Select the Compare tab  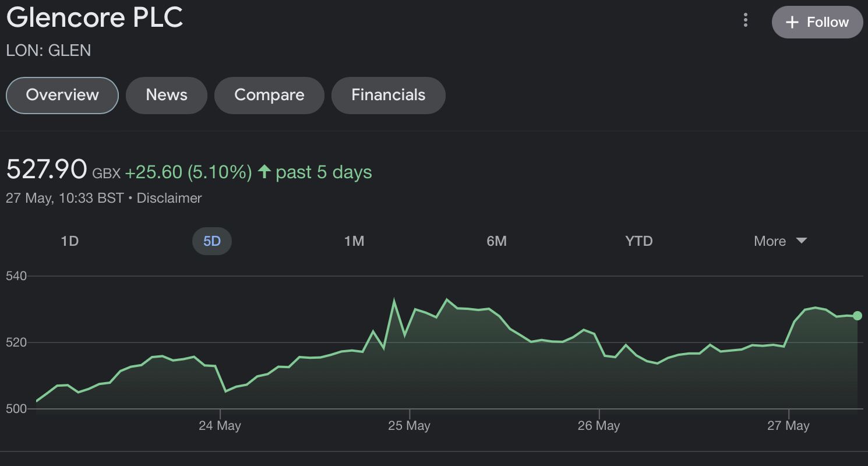[269, 95]
